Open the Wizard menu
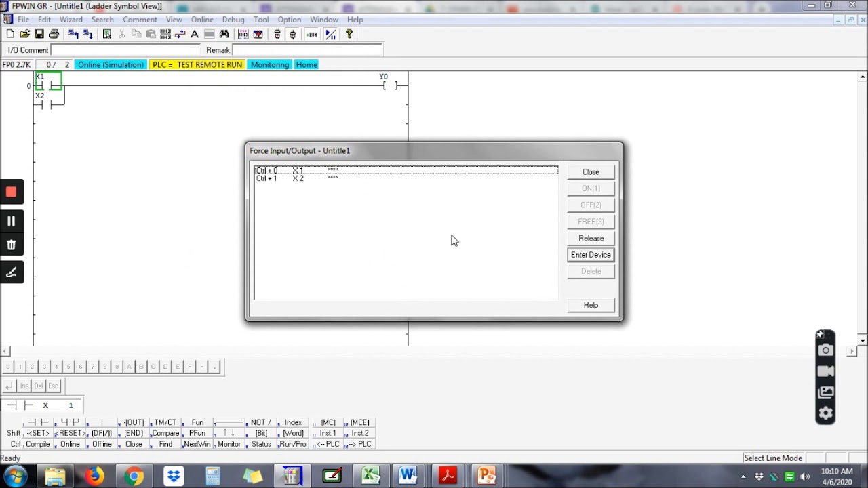The width and height of the screenshot is (868, 488). click(71, 20)
